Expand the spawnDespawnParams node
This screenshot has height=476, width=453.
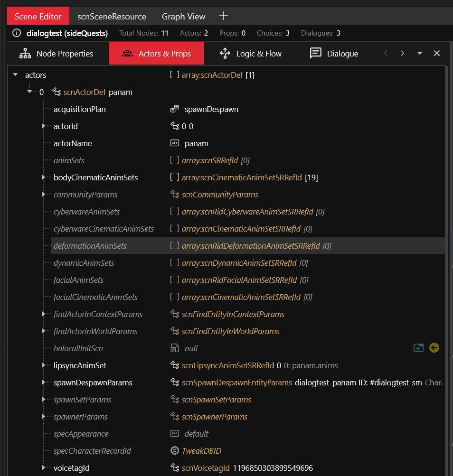44,383
